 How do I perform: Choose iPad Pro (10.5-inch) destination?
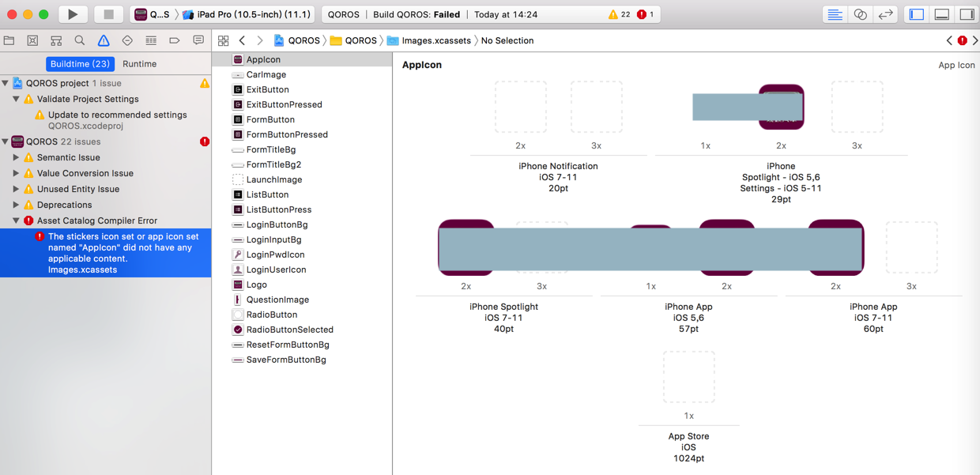coord(247,14)
